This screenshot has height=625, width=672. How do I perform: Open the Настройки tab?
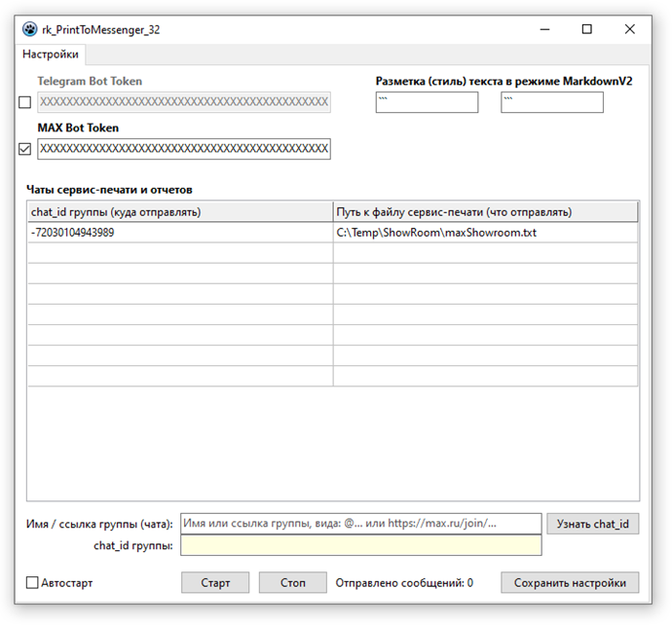tap(51, 55)
